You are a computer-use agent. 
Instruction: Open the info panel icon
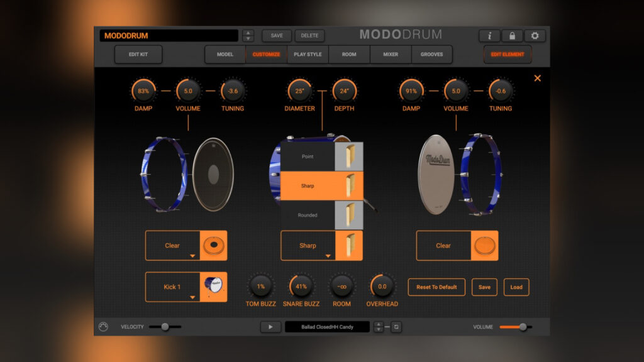coord(489,36)
